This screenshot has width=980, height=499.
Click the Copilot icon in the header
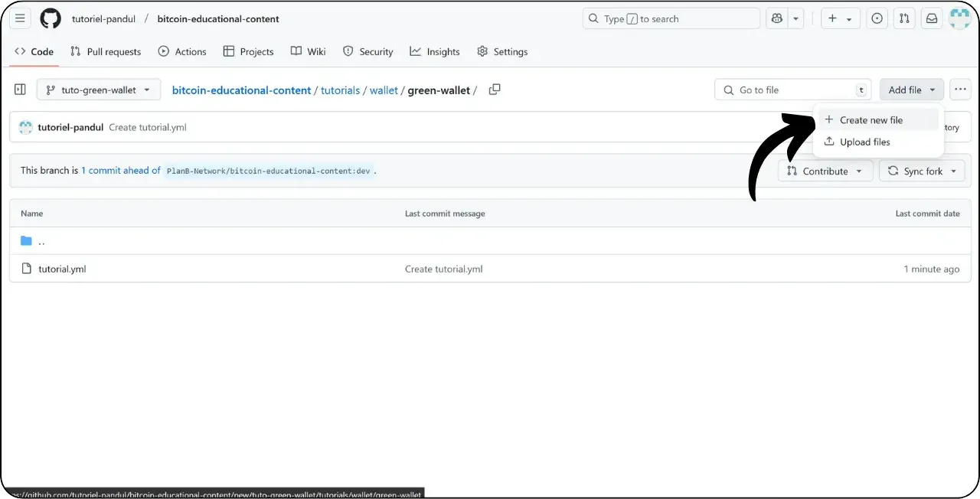(x=776, y=18)
